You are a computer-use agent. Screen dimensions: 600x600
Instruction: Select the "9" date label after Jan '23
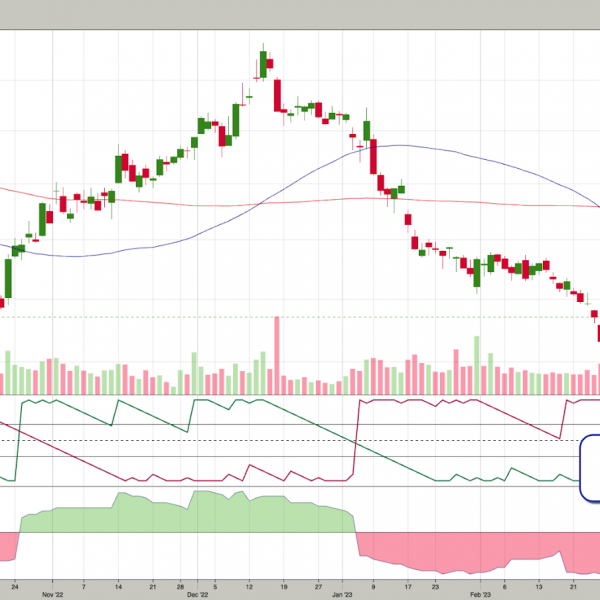[373, 586]
